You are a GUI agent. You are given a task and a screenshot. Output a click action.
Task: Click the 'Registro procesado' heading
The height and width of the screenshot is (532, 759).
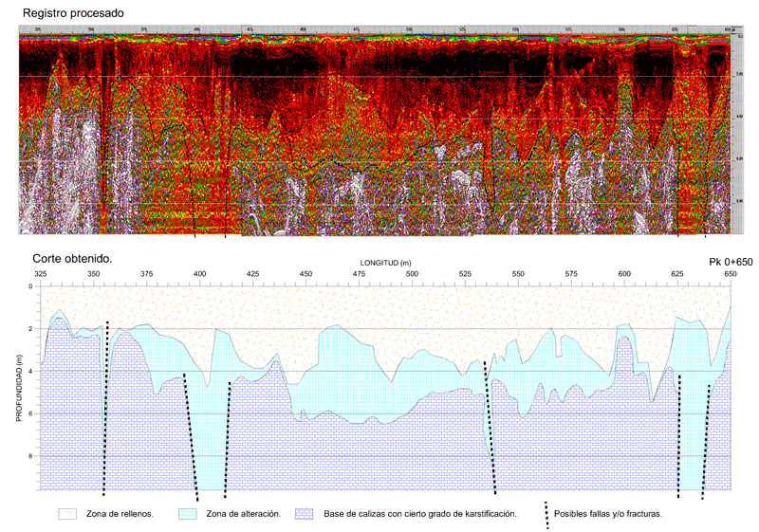coord(73,13)
